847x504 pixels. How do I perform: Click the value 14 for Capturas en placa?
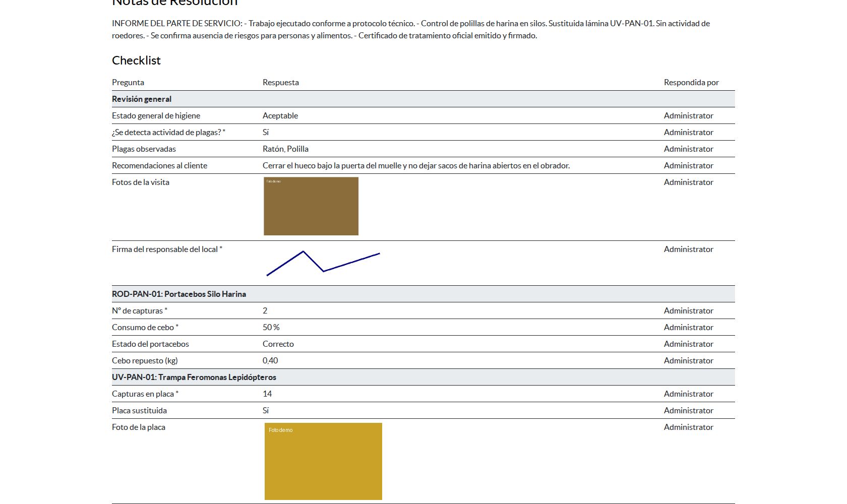[267, 394]
